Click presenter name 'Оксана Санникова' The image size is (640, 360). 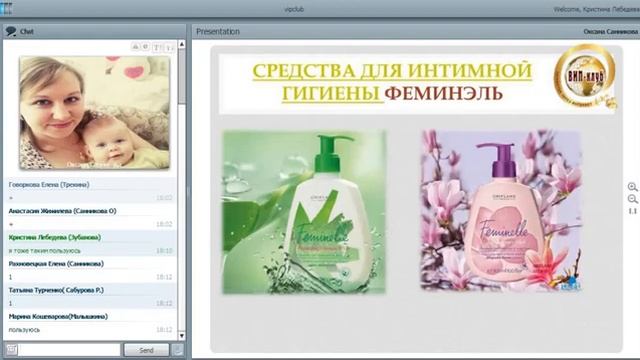[610, 31]
